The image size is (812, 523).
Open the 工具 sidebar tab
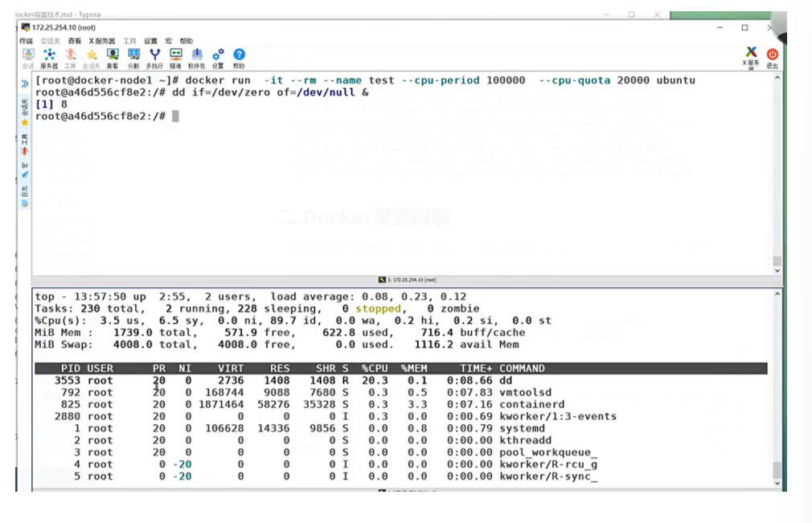[x=24, y=145]
